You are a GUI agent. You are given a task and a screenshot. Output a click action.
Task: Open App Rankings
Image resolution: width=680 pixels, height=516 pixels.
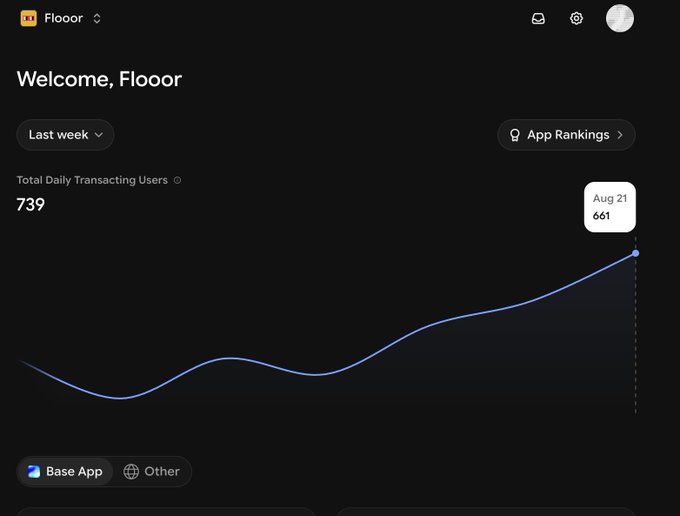[x=566, y=135]
